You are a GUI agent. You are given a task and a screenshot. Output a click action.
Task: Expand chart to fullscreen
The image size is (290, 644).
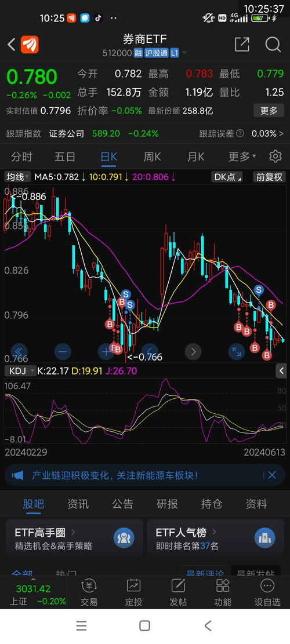237,352
